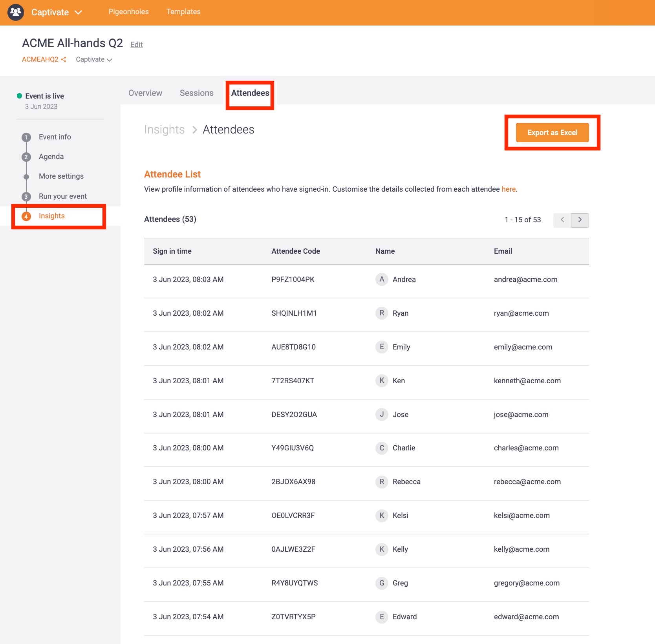Image resolution: width=655 pixels, height=644 pixels.
Task: Switch to the Sessions tab
Action: pyautogui.click(x=196, y=93)
